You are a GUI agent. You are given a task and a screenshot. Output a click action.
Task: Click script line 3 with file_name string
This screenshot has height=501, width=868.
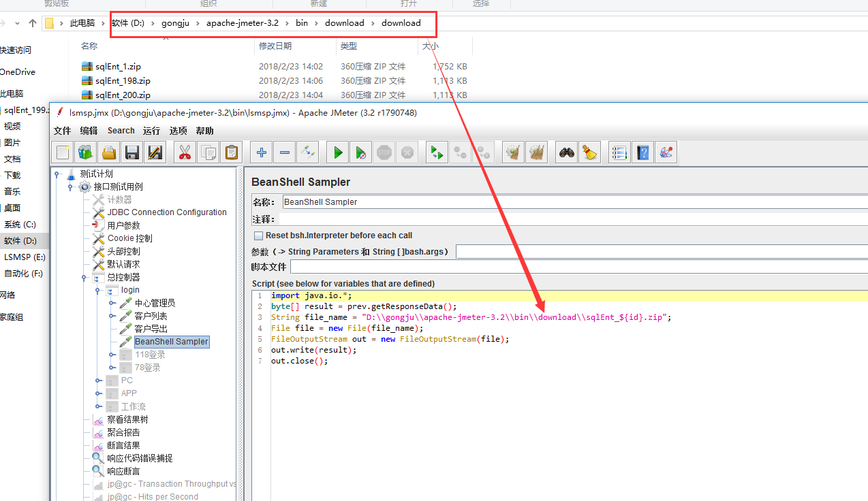(471, 317)
